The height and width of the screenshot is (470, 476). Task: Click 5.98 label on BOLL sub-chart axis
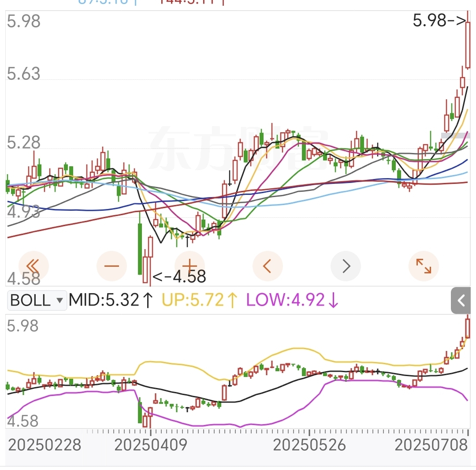(x=23, y=326)
